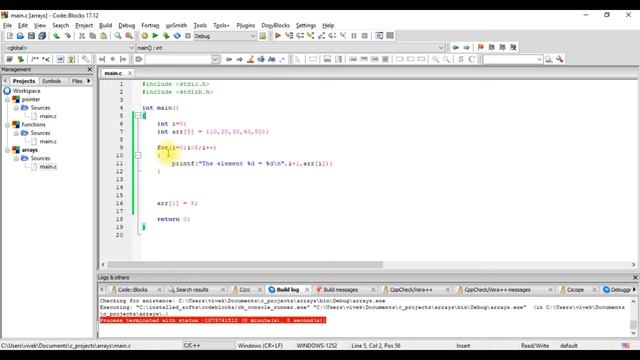Click the Undo toolbar icon
This screenshot has height=360, width=640.
point(56,36)
